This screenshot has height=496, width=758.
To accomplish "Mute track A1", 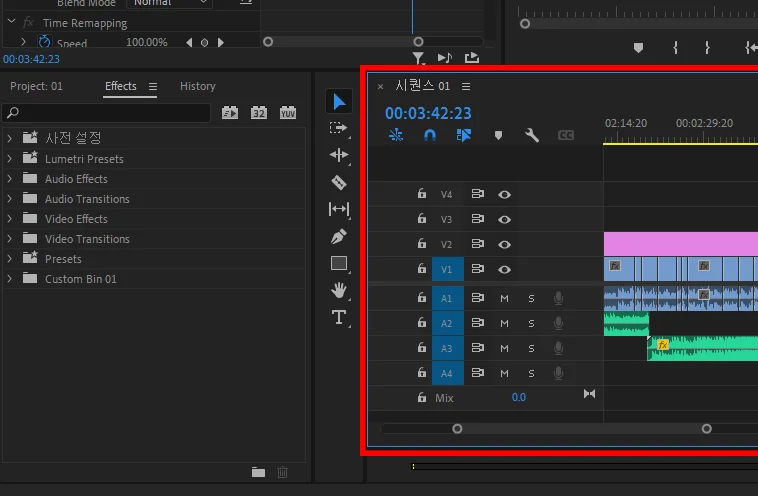I will coord(504,298).
